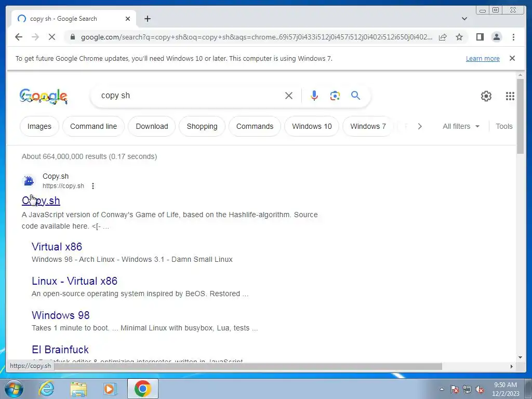
Task: Open the Linux - Virtual x86 sitelink
Action: pos(74,281)
